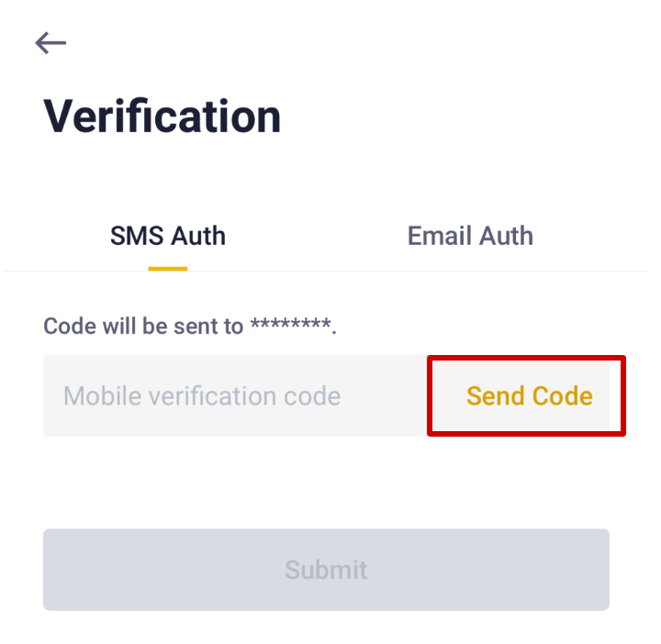Tap the "Mobile verification code" placeholder text
Viewport: 661px width, 644px height.
pos(202,396)
